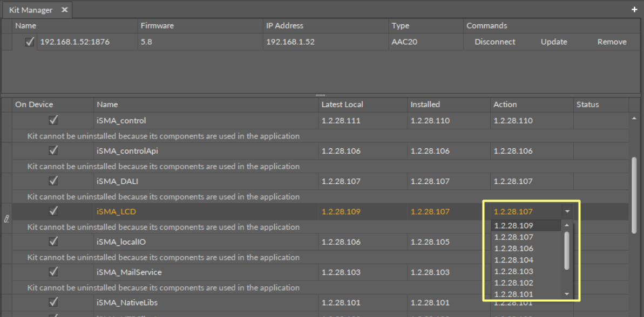Screen dimensions: 644x317
Task: Click Remove command for the device
Action: pos(612,42)
